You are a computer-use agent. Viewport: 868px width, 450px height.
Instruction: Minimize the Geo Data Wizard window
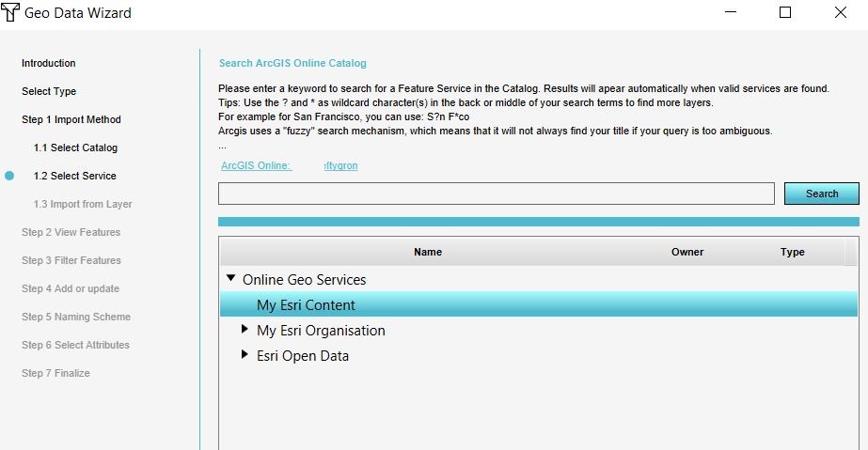click(x=730, y=13)
